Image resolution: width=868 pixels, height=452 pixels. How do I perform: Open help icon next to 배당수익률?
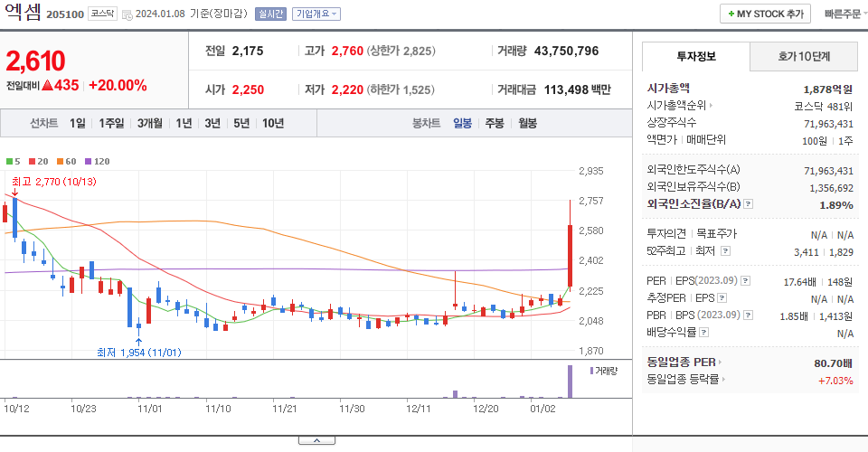[x=704, y=333]
